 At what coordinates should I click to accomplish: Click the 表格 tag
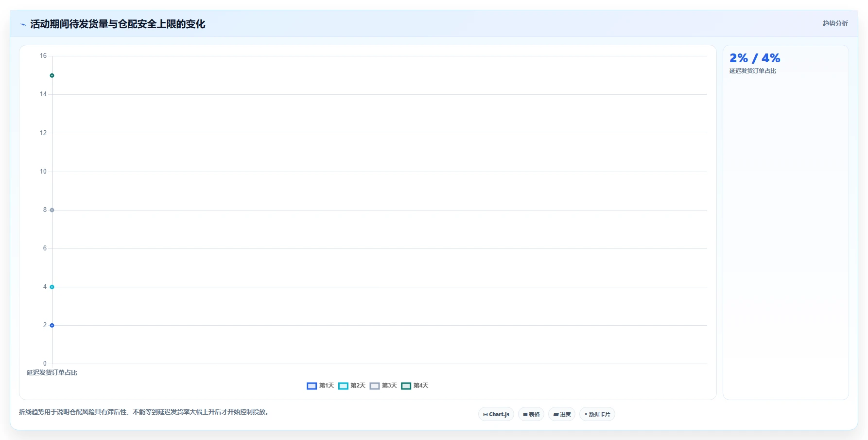(531, 414)
